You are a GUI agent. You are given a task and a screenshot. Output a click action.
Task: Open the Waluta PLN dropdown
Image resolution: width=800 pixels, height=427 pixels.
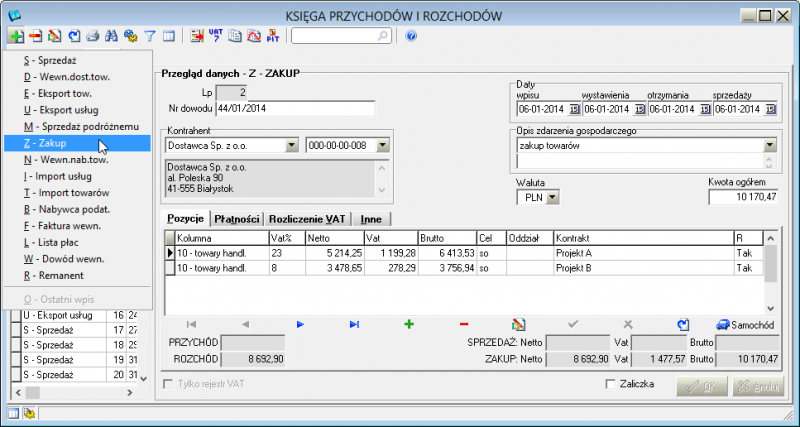(553, 197)
